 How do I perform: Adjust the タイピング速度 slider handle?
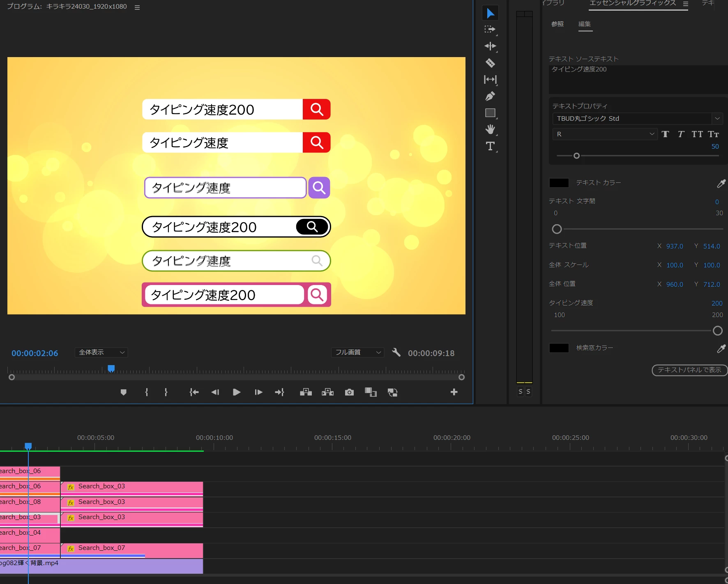point(718,331)
